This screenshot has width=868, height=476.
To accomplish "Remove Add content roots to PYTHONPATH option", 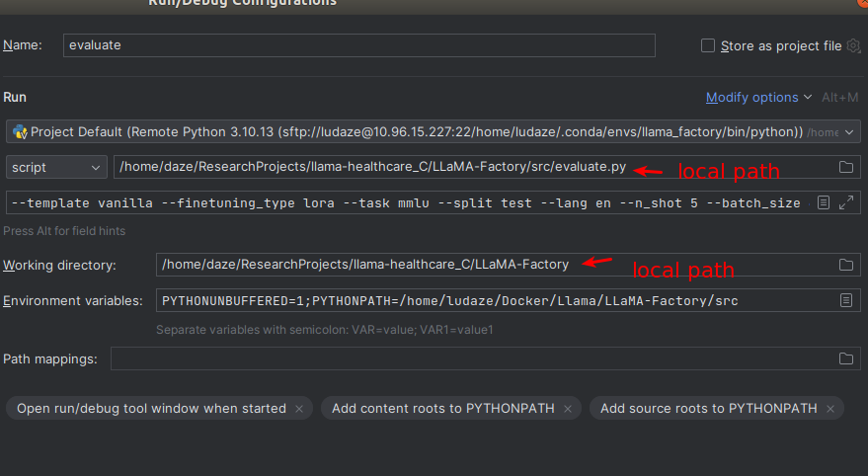I will pyautogui.click(x=568, y=409).
